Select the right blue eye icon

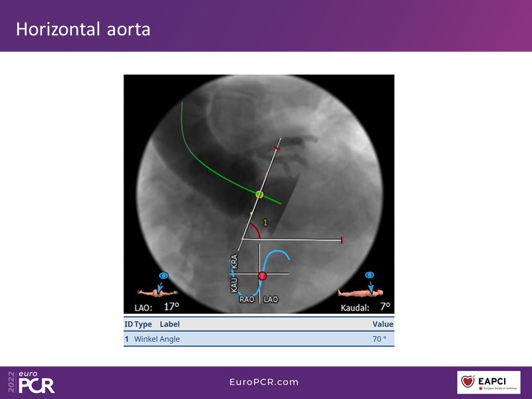370,275
